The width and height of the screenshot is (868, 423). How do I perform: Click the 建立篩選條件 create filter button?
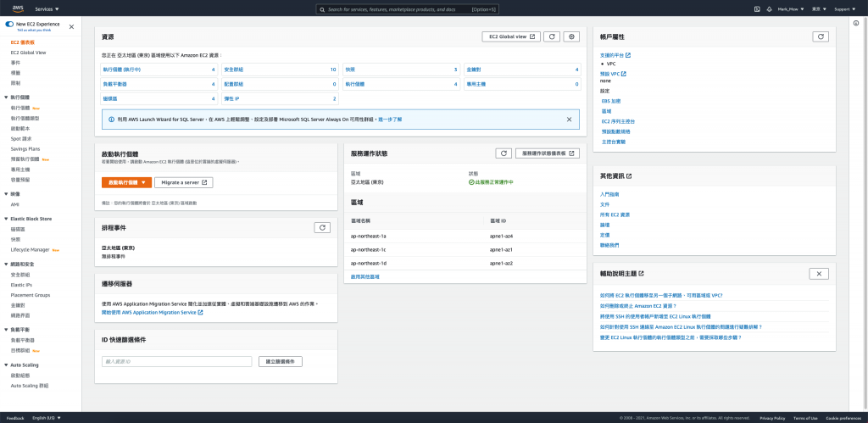coord(280,362)
